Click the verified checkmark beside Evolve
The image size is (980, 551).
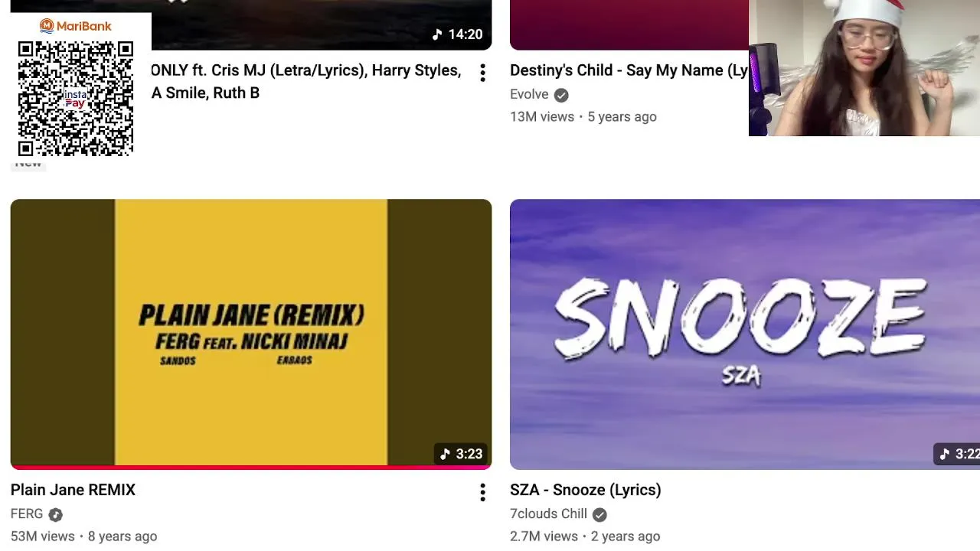(x=561, y=95)
